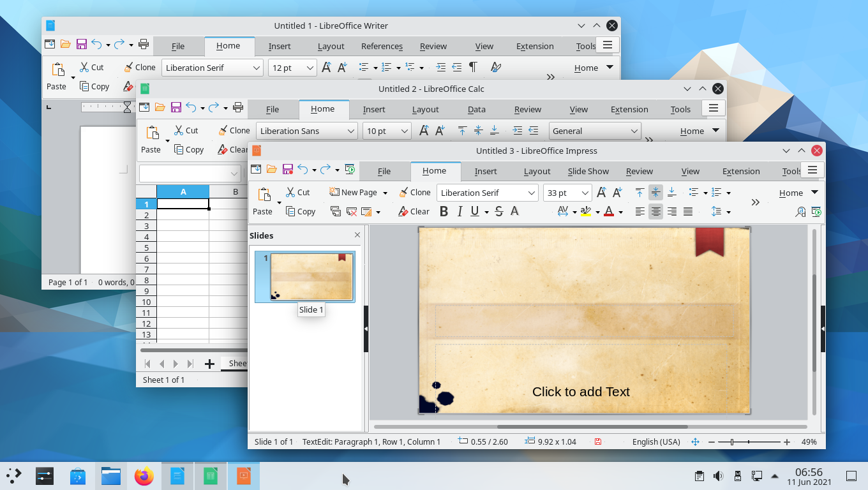The width and height of the screenshot is (868, 490).
Task: Click the Impress ordered list icon
Action: 716,192
